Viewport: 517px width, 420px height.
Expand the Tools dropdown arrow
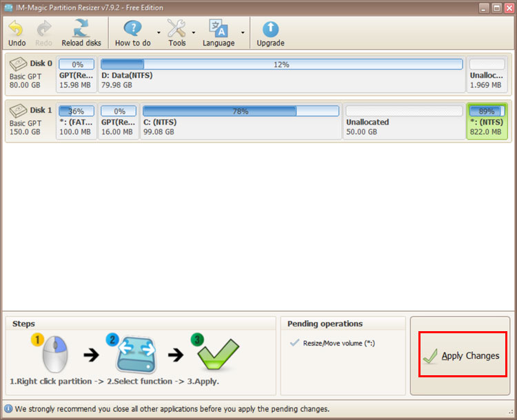click(x=194, y=32)
